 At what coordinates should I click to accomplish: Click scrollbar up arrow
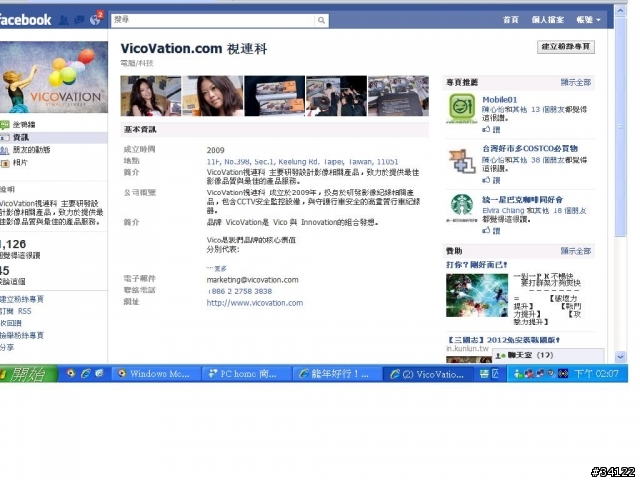(x=620, y=11)
